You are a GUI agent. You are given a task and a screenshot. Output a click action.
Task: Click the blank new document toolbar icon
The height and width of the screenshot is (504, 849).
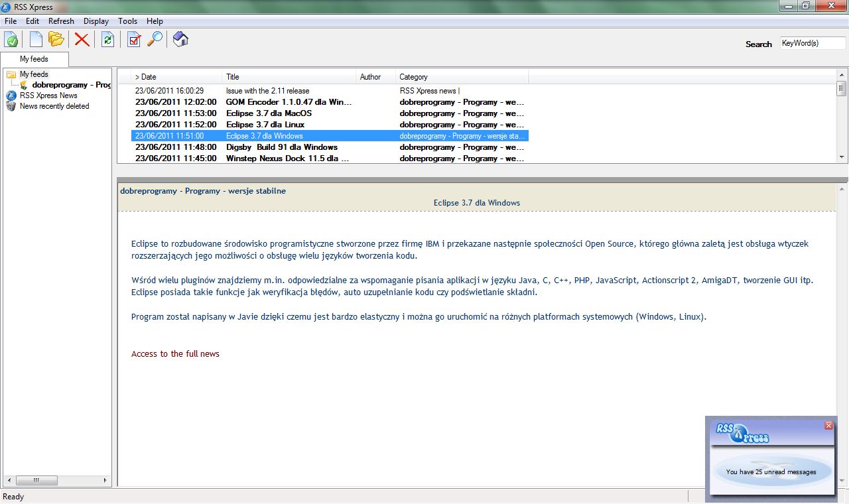pos(36,40)
